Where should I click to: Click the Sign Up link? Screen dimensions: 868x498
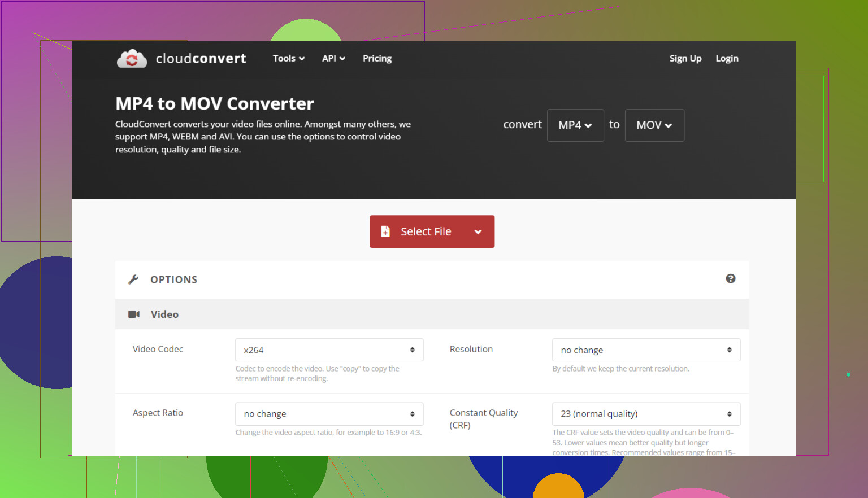tap(685, 58)
